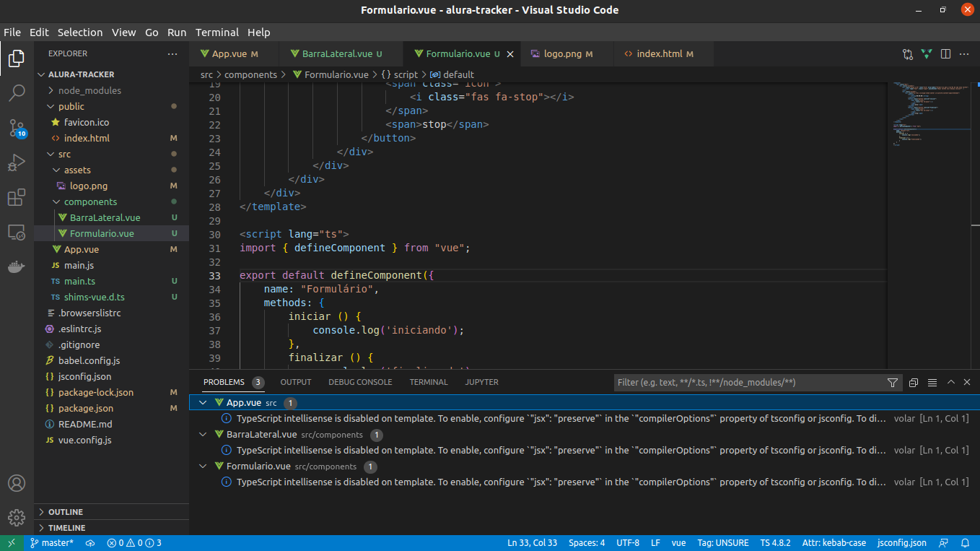
Task: Click the Vue Volar icon in editor toolbar
Action: [x=927, y=54]
